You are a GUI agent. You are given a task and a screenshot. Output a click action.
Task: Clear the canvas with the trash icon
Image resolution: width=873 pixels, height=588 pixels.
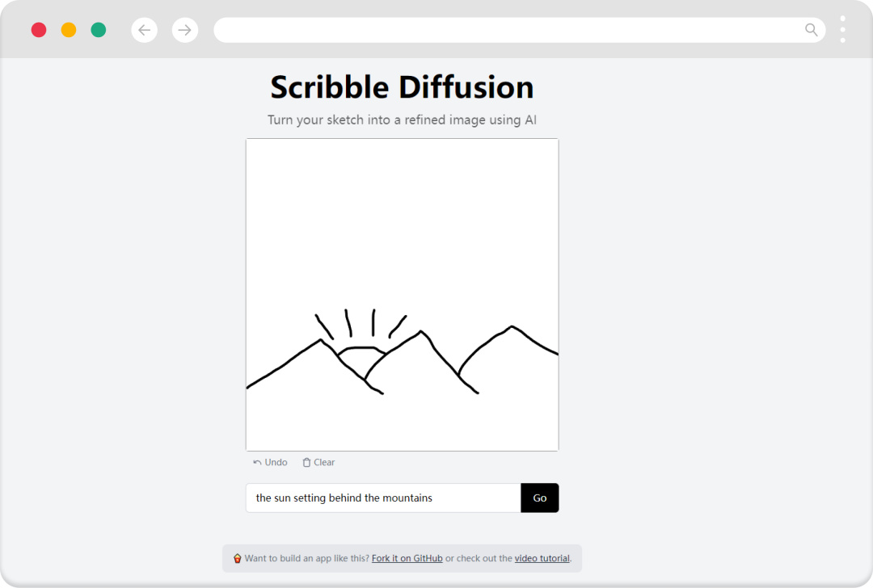(318, 463)
